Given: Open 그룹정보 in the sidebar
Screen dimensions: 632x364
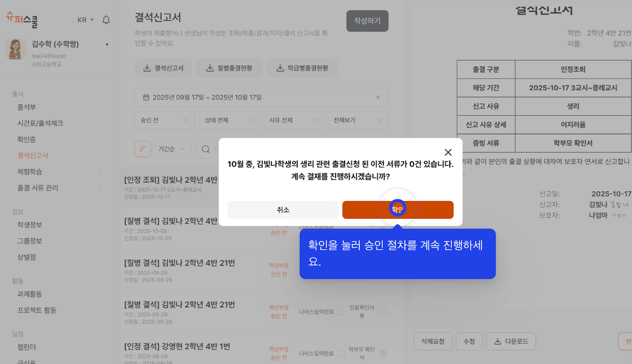Looking at the screenshot, I should point(30,241).
